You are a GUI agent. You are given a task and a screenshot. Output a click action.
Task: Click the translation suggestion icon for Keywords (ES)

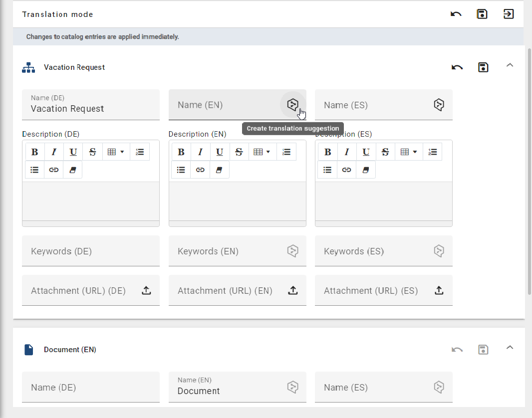point(439,251)
